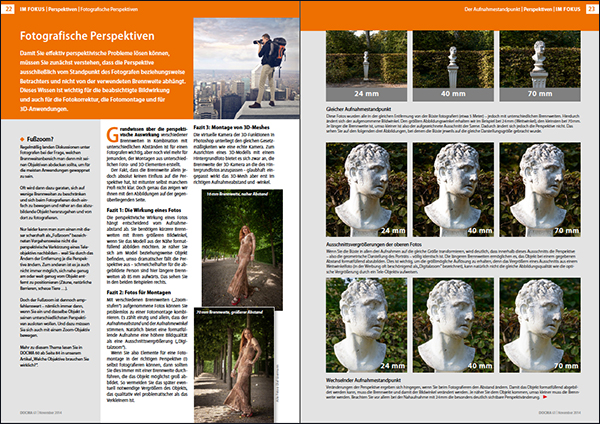The height and width of the screenshot is (424, 600).
Task: Click the bottom-row bust photo labeled 24 mm
Action: point(366,325)
